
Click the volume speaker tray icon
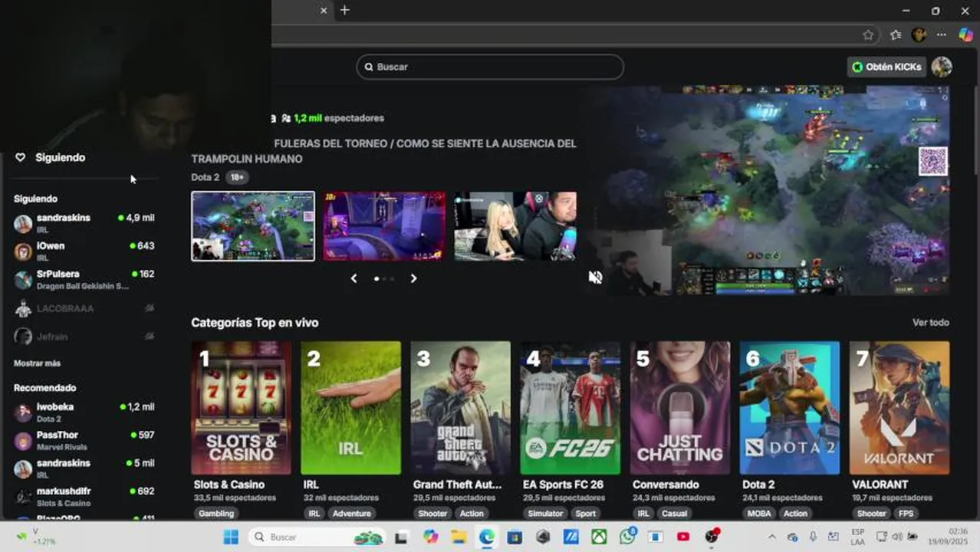pos(897,537)
